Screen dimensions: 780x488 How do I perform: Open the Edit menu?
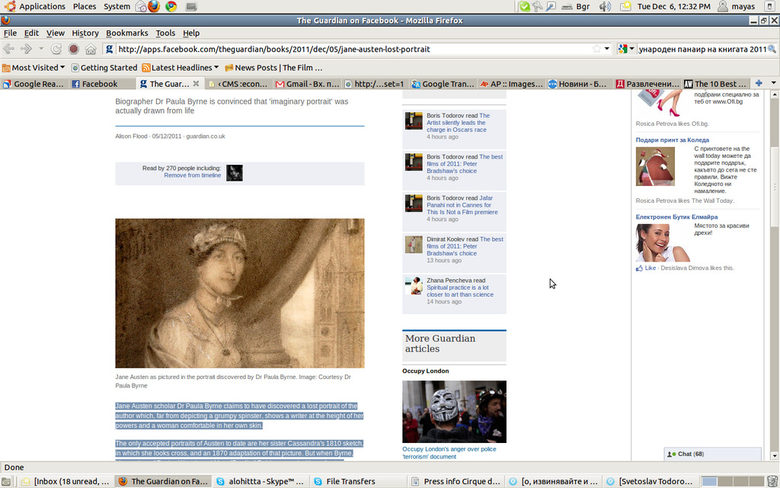click(x=31, y=33)
